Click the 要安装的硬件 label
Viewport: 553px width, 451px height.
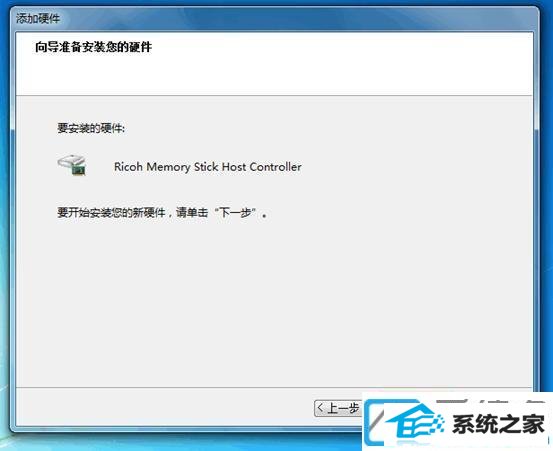91,128
